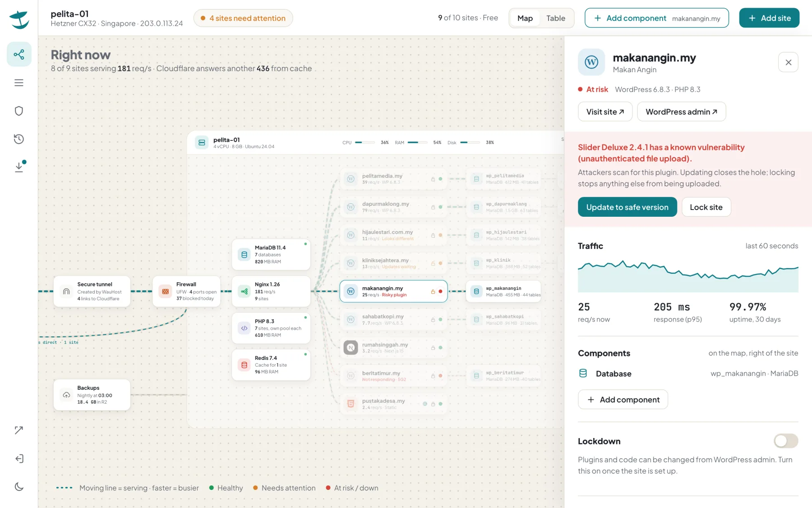
Task: Select the Backups node icon
Action: point(66,395)
